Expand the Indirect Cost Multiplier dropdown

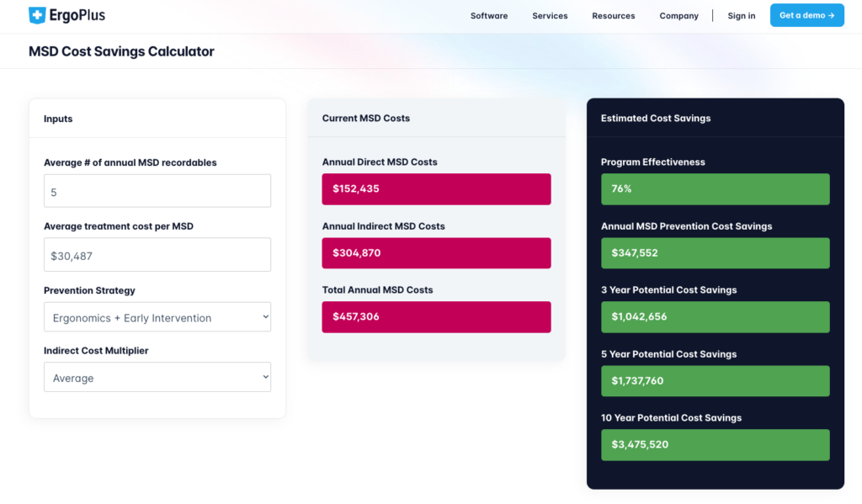157,378
